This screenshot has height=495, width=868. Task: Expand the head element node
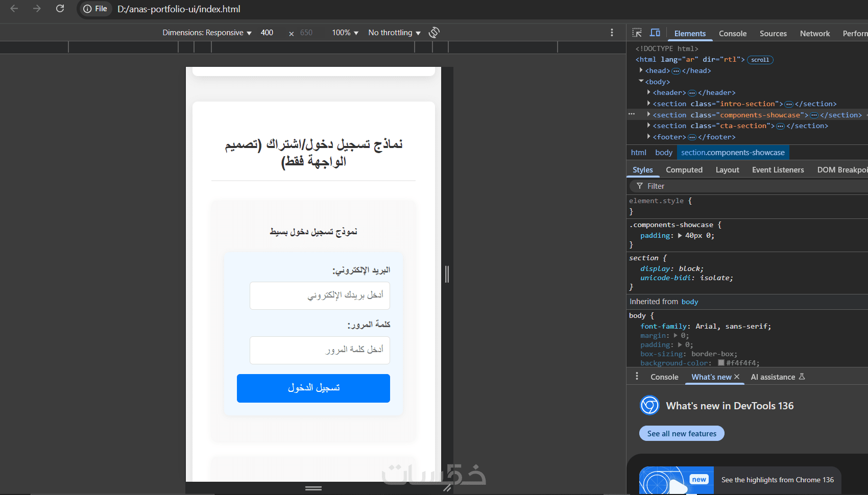click(641, 70)
